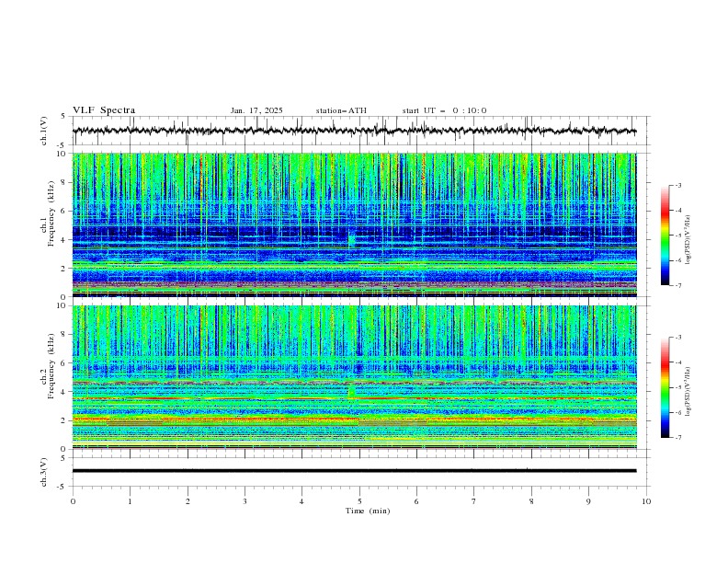Viewport: 728px width, 563px height.
Task: Select the ch.1 voltage waveform trace
Action: 354,131
